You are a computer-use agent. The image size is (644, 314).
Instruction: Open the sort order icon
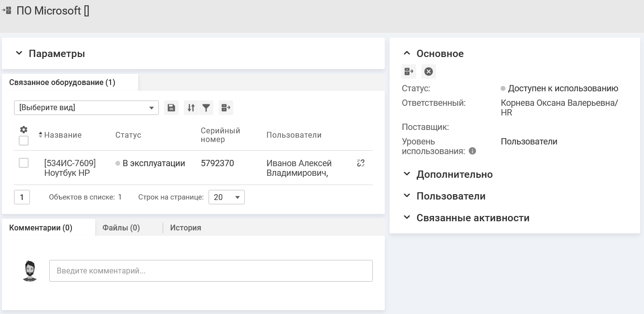coord(191,108)
